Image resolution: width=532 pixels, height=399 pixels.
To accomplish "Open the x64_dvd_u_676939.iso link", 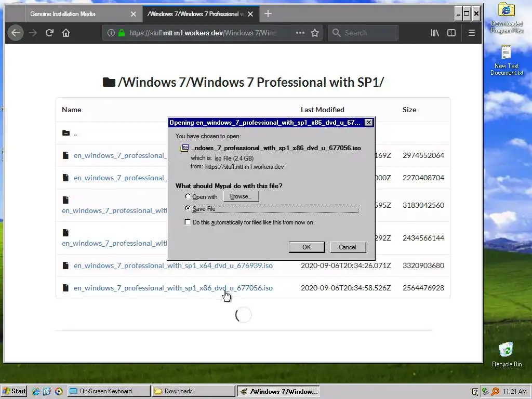I will (173, 265).
